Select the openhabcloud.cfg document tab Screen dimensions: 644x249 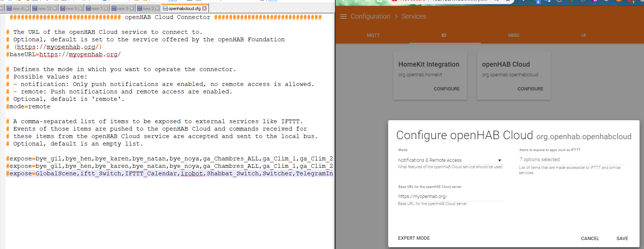click(184, 8)
